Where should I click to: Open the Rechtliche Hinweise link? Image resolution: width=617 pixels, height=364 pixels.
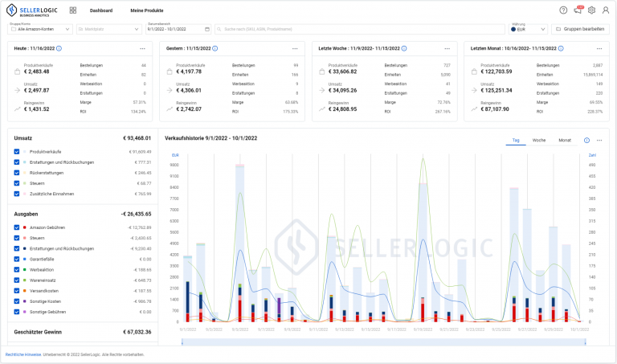coord(23,354)
